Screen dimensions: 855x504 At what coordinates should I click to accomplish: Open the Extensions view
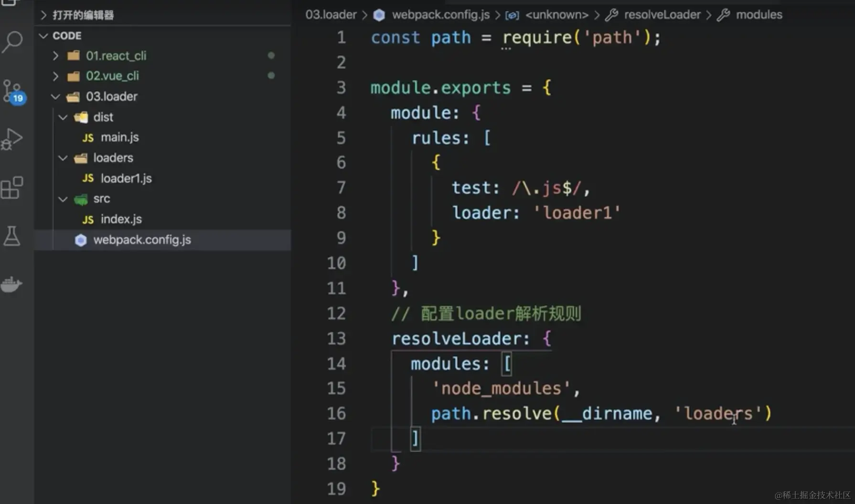point(12,188)
